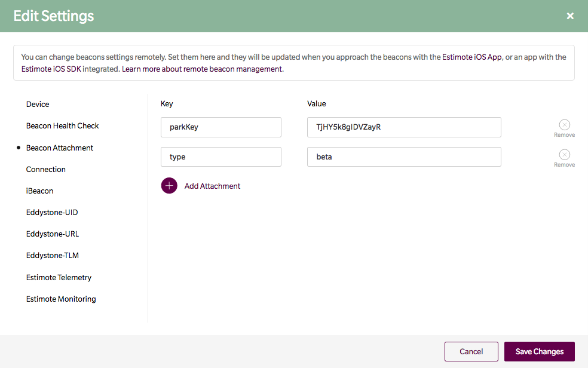Screen dimensions: 588x368
Task: Open the Eddystone-URL section
Action: [x=53, y=234]
